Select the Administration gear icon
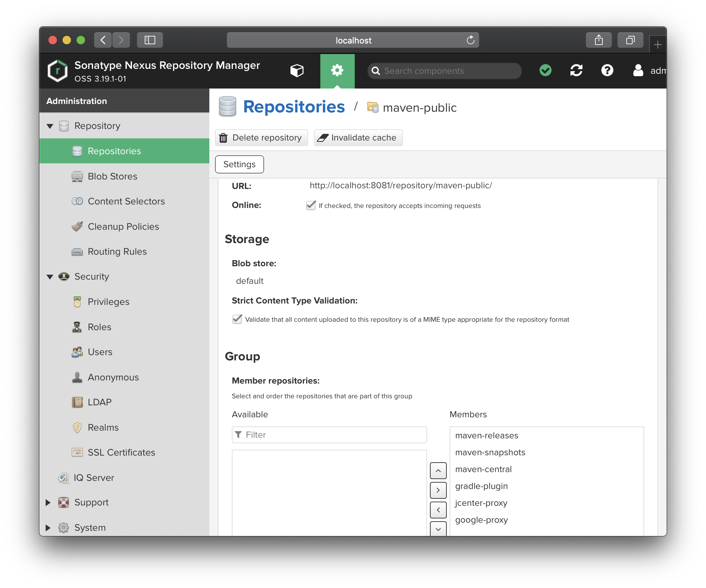Image resolution: width=706 pixels, height=588 pixels. [x=337, y=71]
